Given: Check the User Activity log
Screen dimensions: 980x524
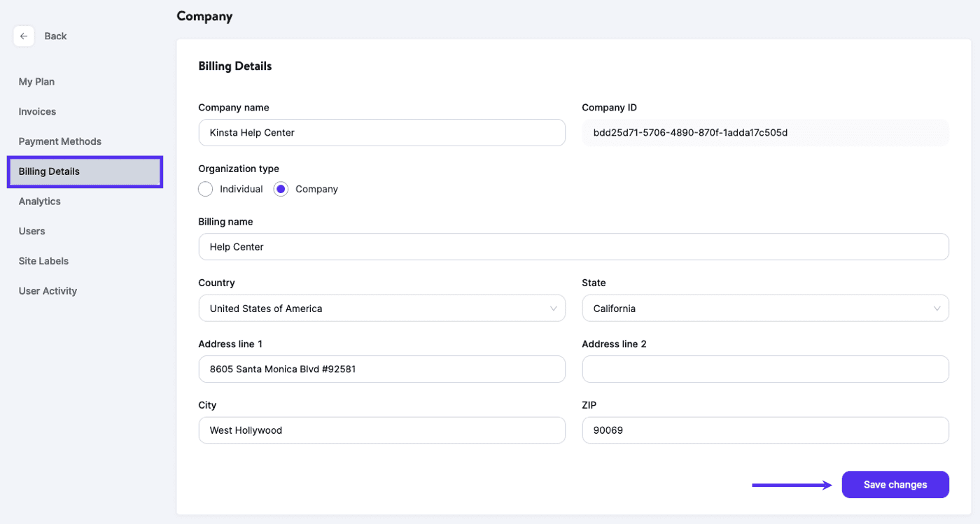Looking at the screenshot, I should (x=48, y=290).
